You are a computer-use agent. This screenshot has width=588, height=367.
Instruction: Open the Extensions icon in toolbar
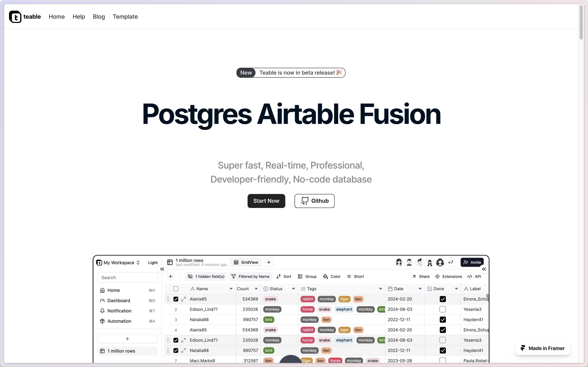437,277
